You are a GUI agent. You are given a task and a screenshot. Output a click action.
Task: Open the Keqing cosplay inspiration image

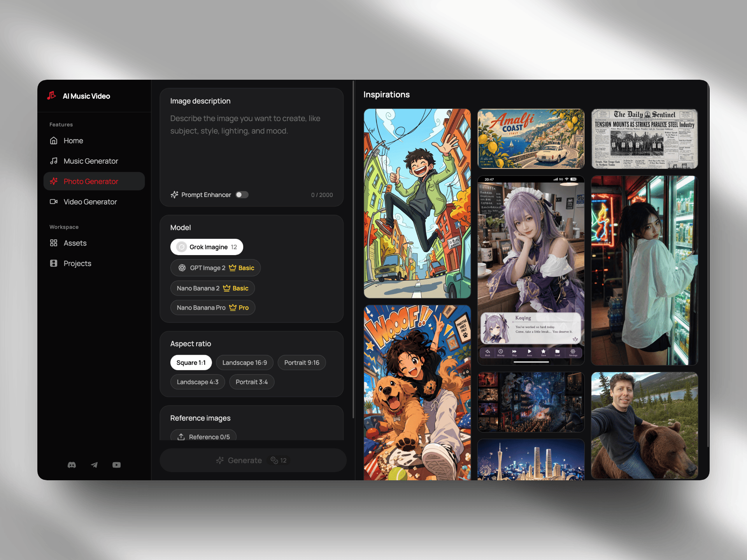[x=531, y=270]
